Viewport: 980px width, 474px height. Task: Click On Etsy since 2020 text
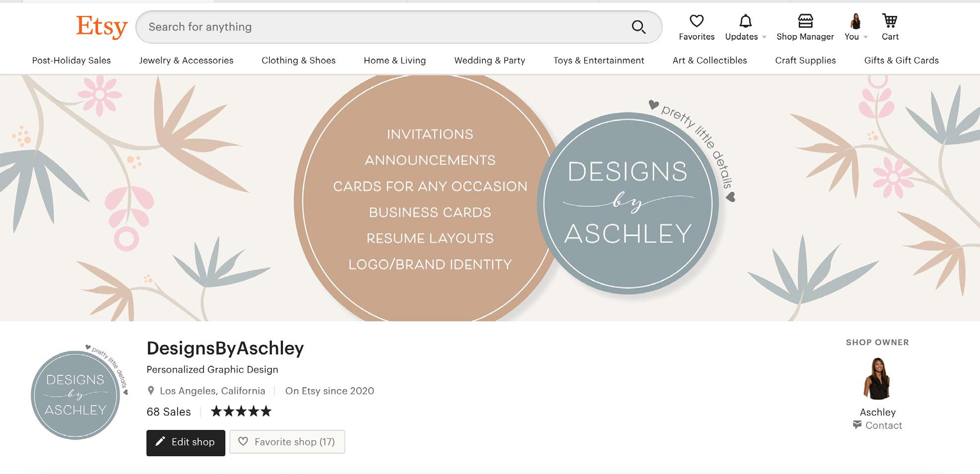(x=329, y=391)
